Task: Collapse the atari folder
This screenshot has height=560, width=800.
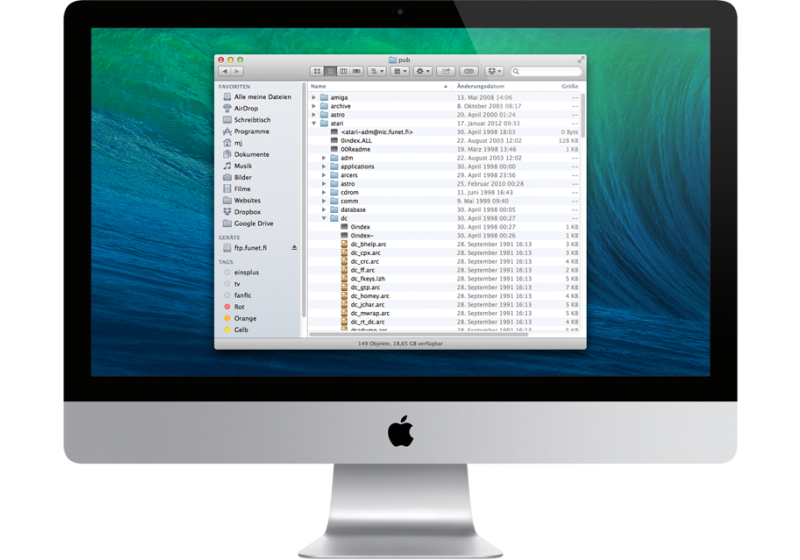Action: (x=314, y=123)
